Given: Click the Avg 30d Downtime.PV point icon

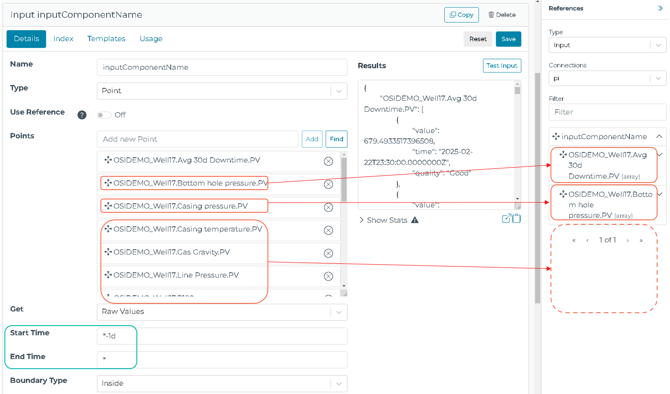Looking at the screenshot, I should (108, 160).
